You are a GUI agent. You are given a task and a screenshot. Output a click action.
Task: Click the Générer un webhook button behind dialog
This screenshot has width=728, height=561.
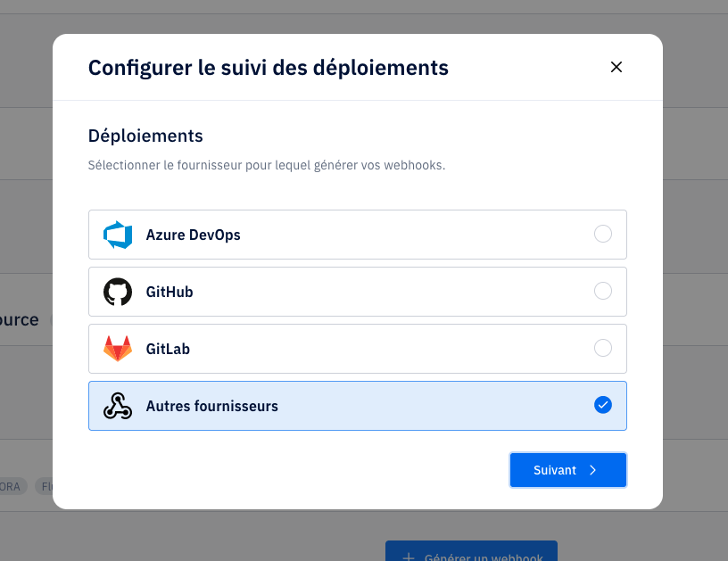pyautogui.click(x=471, y=551)
